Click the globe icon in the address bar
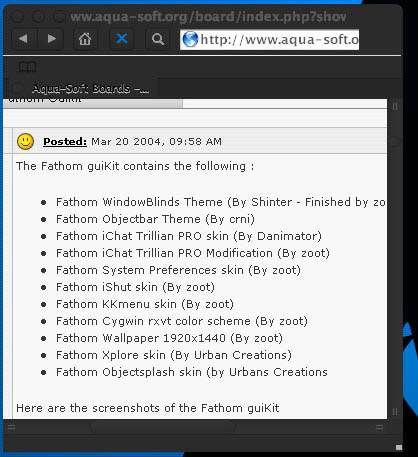 click(x=190, y=39)
